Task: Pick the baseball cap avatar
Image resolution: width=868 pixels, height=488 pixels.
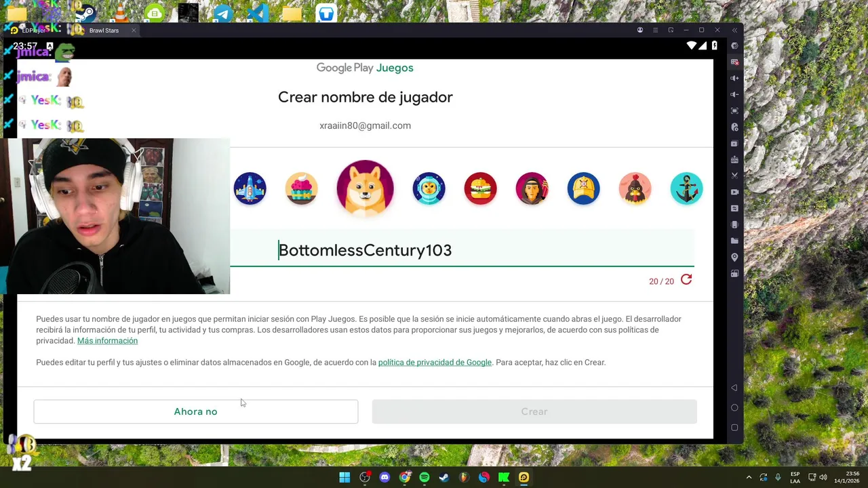Action: [x=583, y=188]
